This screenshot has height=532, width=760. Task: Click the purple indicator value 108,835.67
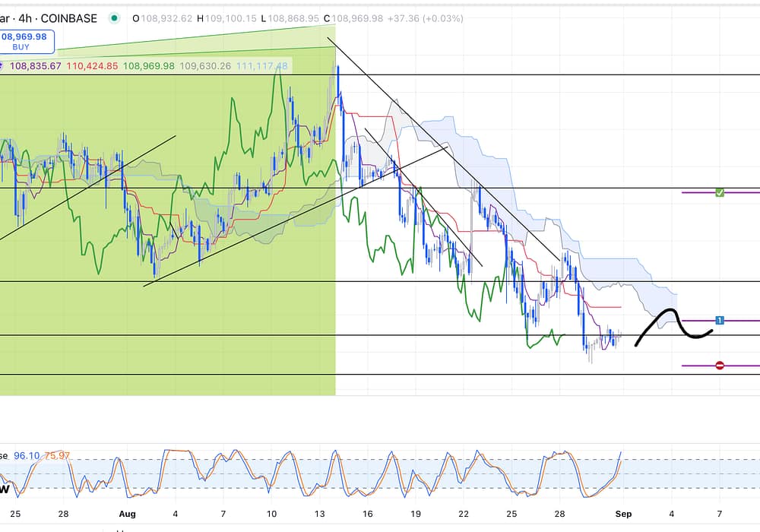pos(36,66)
